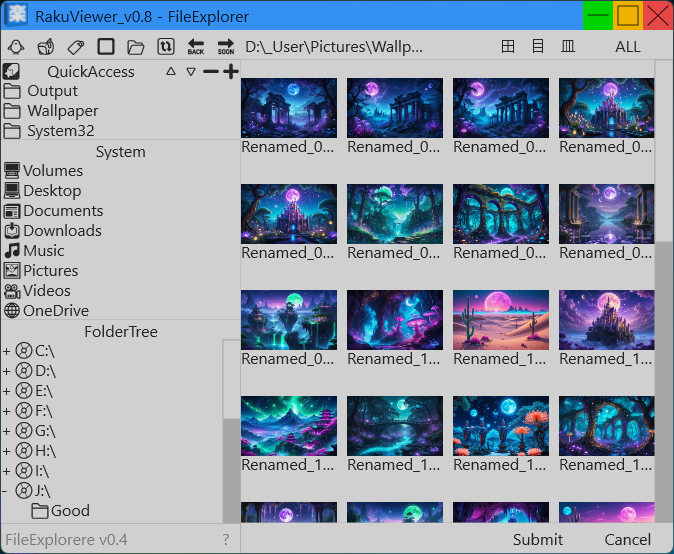The width and height of the screenshot is (674, 554).
Task: Open Documents system location
Action: pos(54,211)
